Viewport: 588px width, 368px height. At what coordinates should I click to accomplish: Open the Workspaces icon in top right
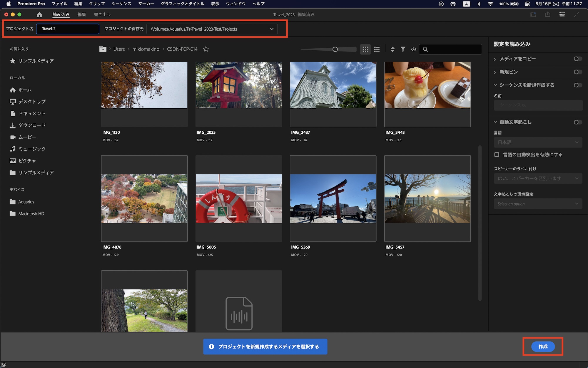point(533,14)
